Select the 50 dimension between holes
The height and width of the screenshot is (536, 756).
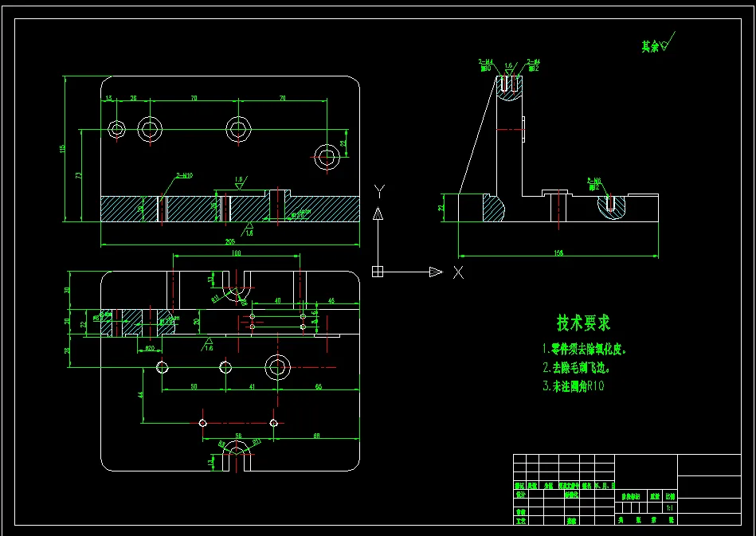[x=194, y=386]
